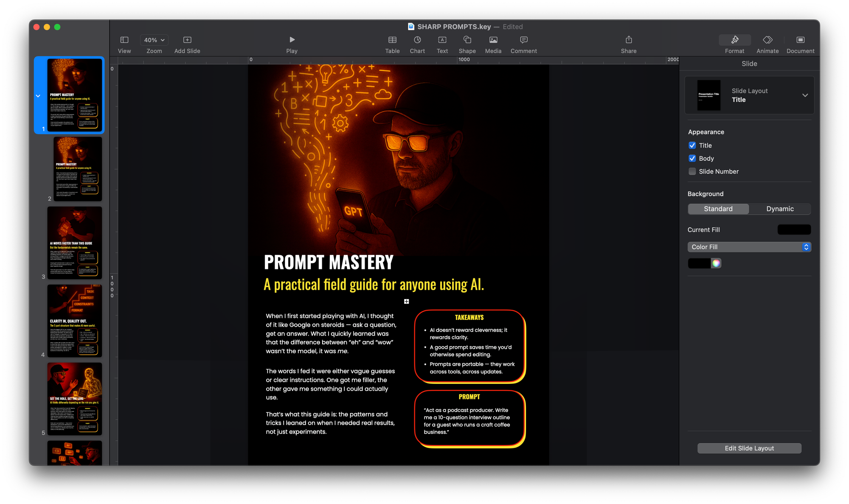Select the Dynamic background option
The width and height of the screenshot is (849, 504).
pyautogui.click(x=780, y=209)
